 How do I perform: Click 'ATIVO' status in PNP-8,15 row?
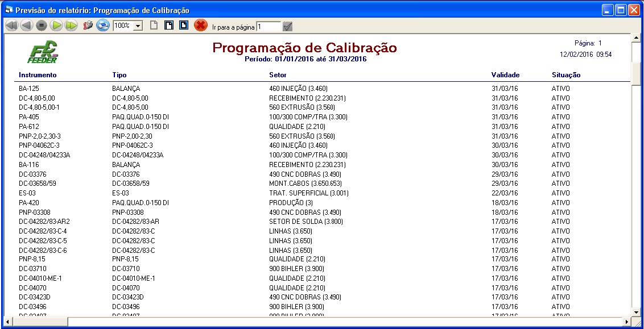560,259
